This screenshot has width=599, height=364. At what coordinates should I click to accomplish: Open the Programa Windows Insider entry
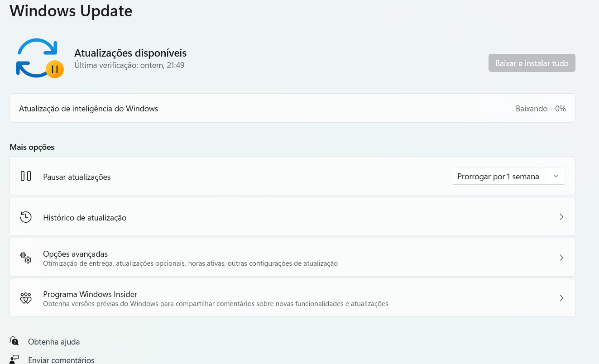click(x=292, y=297)
